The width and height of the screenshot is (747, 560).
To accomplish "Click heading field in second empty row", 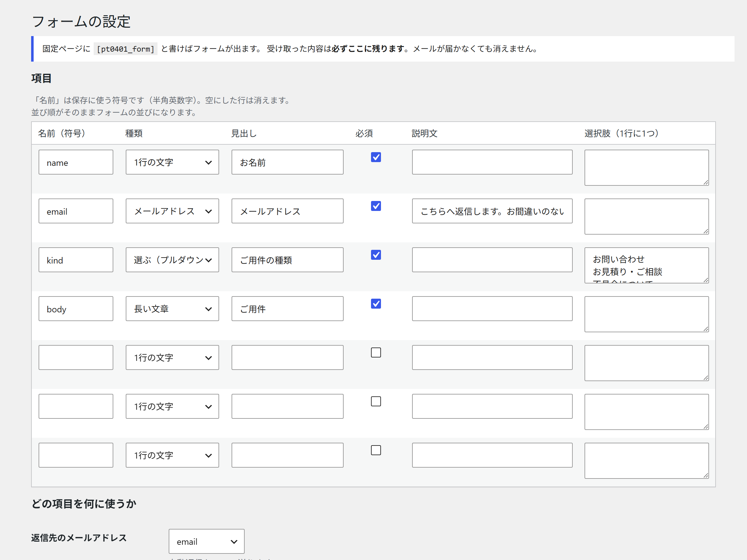I will [x=287, y=406].
